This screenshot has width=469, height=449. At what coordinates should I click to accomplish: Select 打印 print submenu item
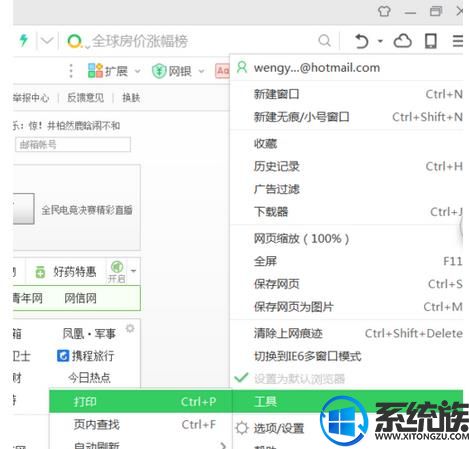click(x=140, y=401)
